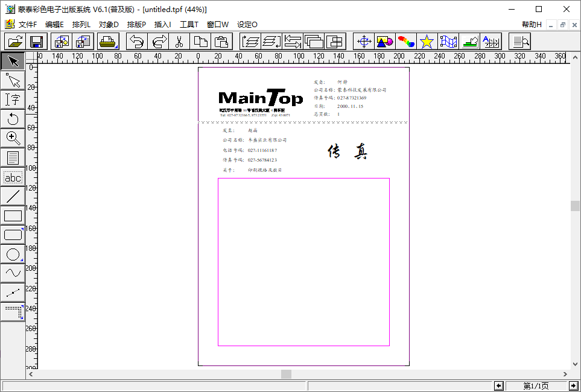Click send to back layer icon

click(271, 42)
